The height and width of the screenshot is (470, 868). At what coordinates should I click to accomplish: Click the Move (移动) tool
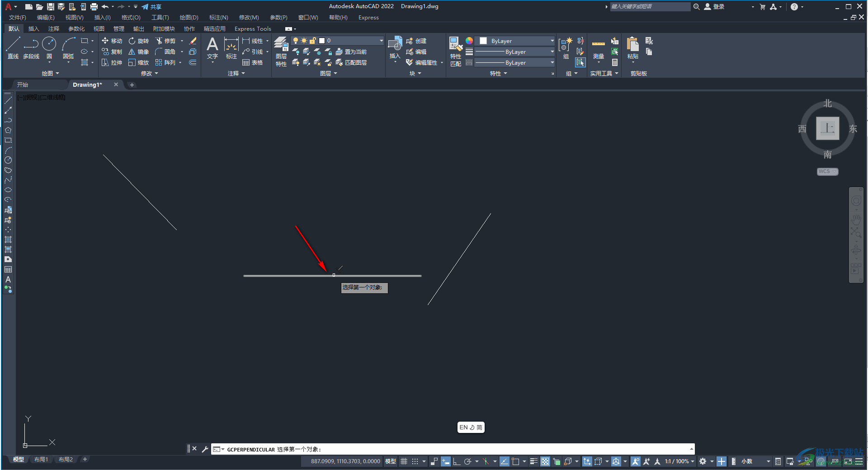112,41
